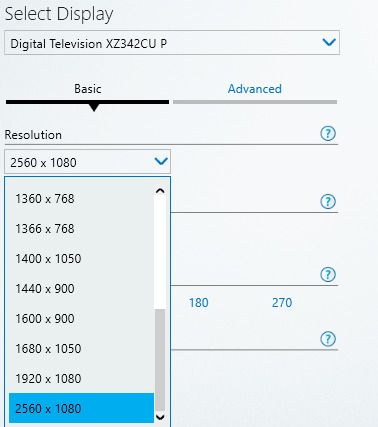This screenshot has height=427, width=378.
Task: Choose 1360 x 768 resolution
Action: coord(81,199)
